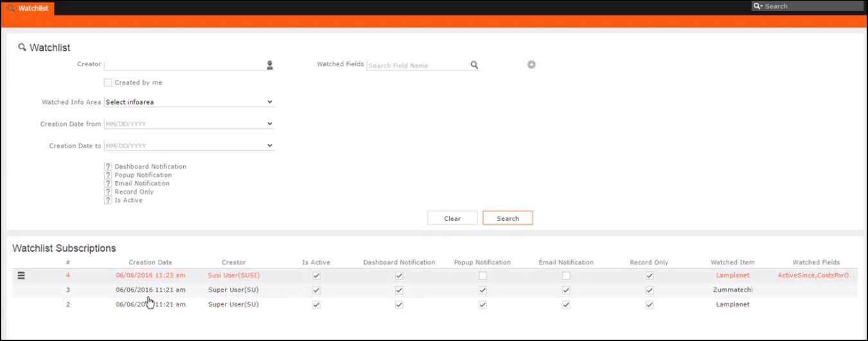This screenshot has height=341, width=868.
Task: Open the gear settings icon
Action: pos(531,65)
